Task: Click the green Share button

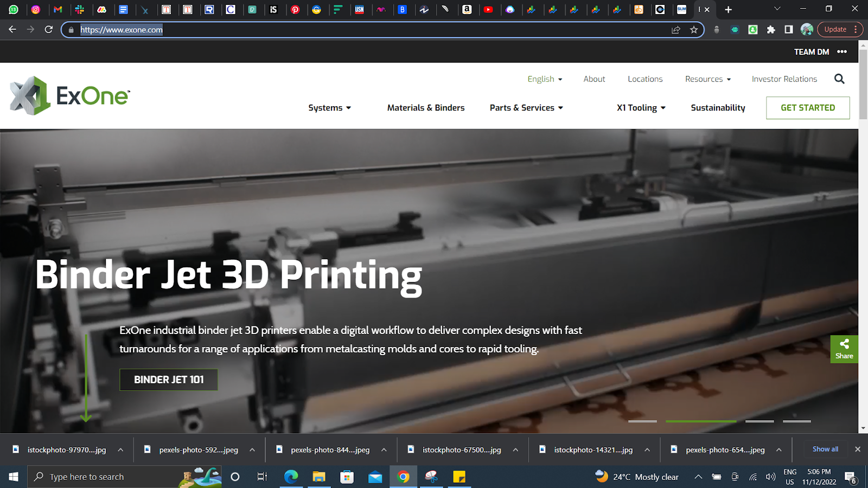Action: click(x=844, y=349)
